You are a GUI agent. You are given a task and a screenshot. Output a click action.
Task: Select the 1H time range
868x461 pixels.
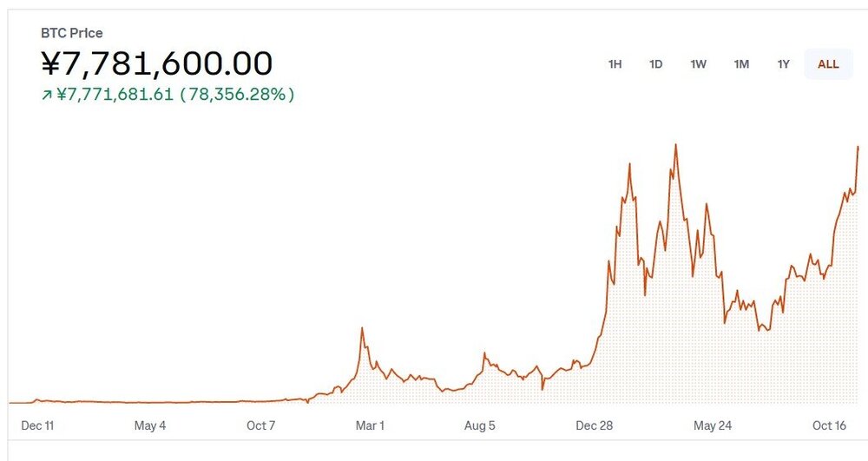coord(615,64)
